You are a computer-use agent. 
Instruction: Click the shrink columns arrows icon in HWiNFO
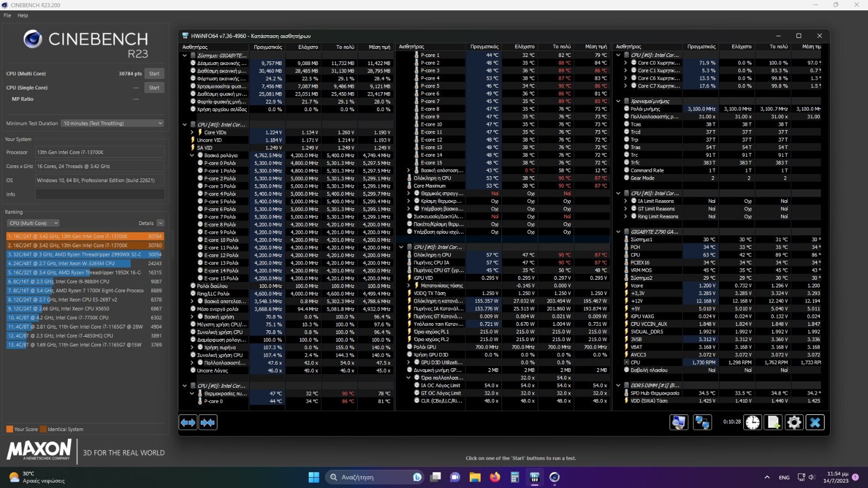tap(208, 422)
